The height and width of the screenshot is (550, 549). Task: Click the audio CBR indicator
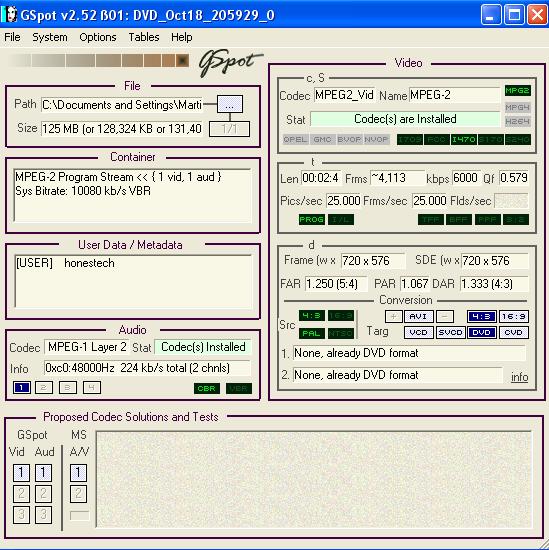coord(207,388)
